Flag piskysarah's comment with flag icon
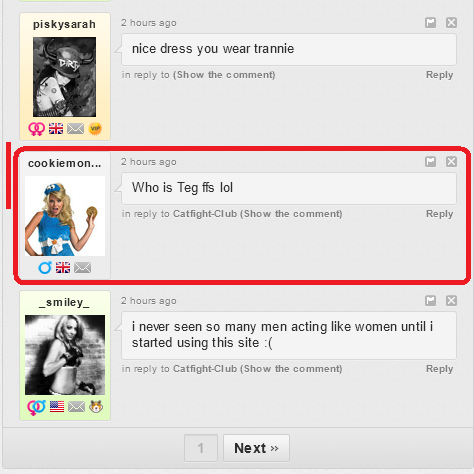 [430, 23]
